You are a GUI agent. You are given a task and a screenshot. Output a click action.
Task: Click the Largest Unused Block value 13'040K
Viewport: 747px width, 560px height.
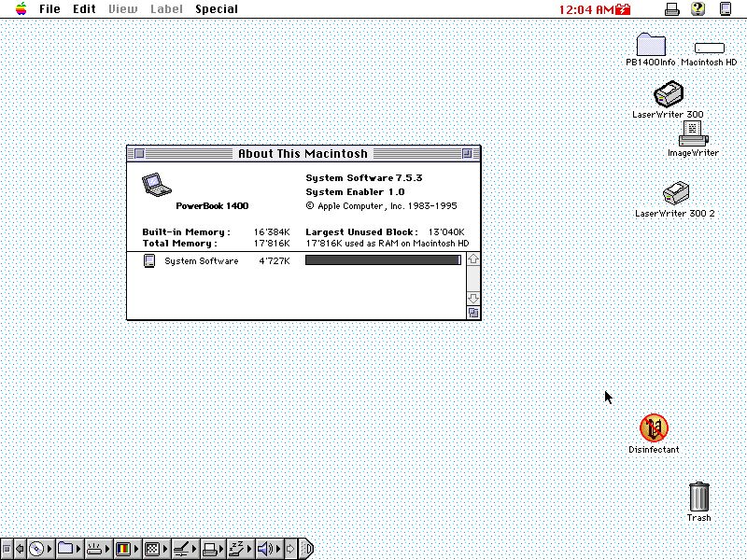446,231
